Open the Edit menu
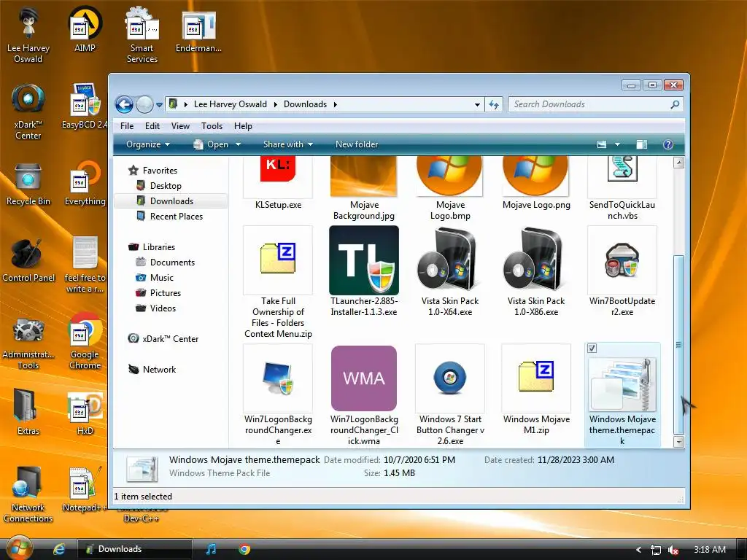Image resolution: width=747 pixels, height=560 pixels. click(x=152, y=126)
